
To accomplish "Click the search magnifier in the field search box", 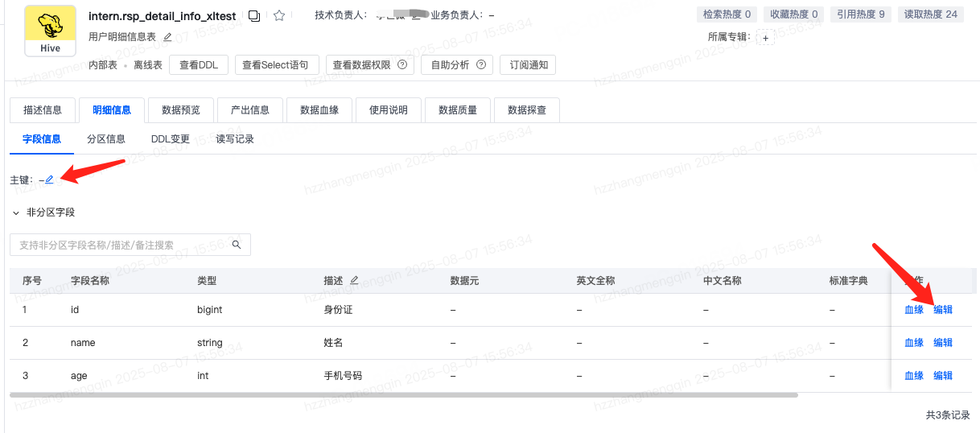I will tap(237, 245).
